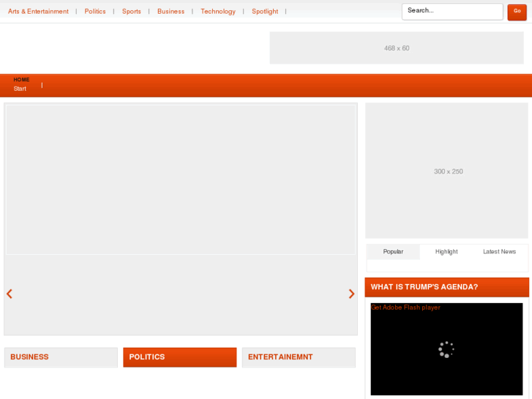The width and height of the screenshot is (532, 399).
Task: Click the 300 x 250 sidebar ad
Action: (446, 171)
